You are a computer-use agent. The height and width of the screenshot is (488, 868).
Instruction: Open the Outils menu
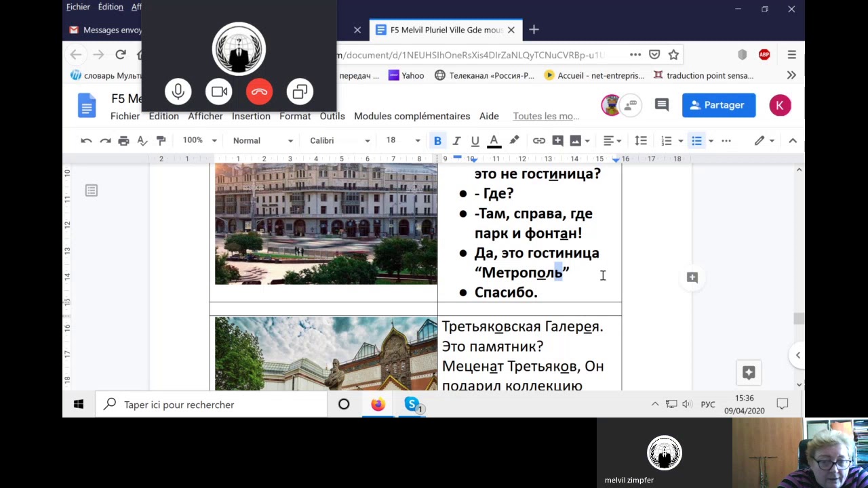pyautogui.click(x=332, y=116)
